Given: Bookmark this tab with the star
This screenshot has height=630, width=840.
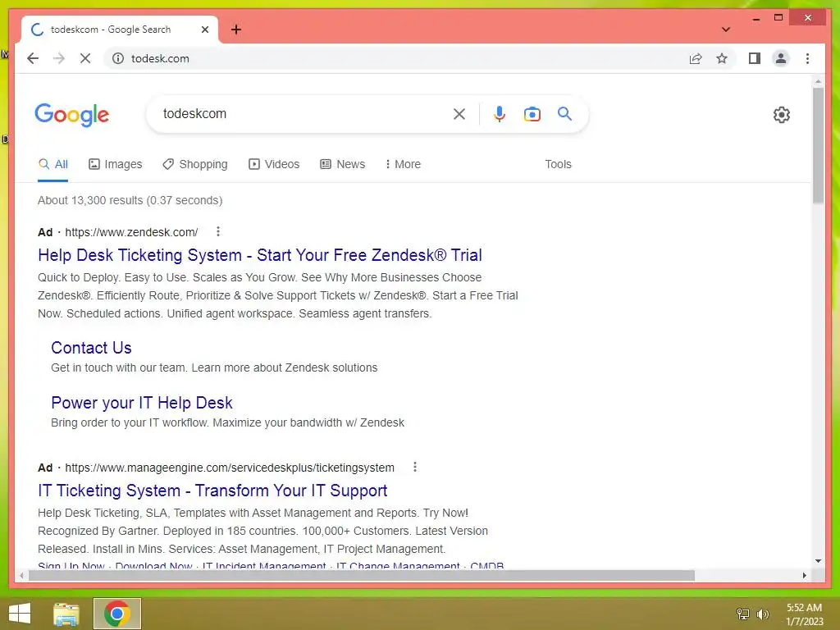Looking at the screenshot, I should tap(722, 58).
